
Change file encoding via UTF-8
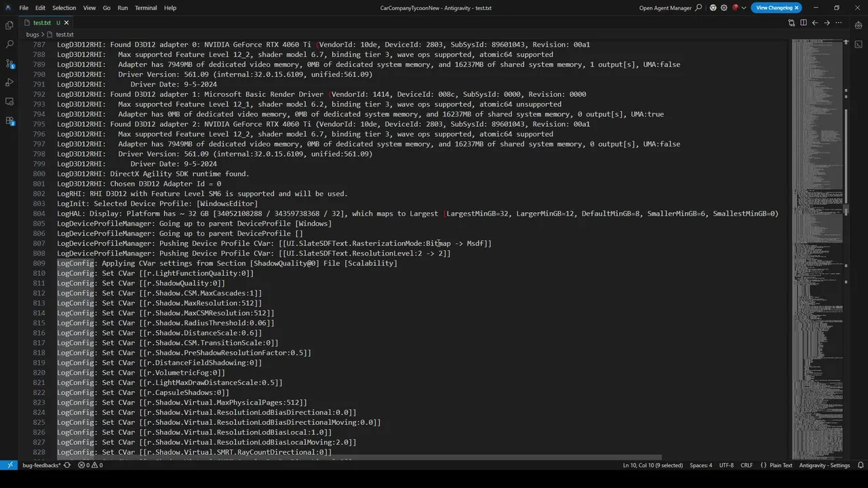pos(726,465)
